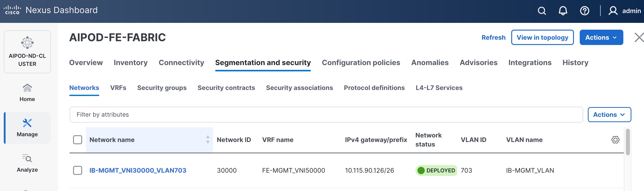
Task: Sort by Network name column arrows
Action: pyautogui.click(x=208, y=140)
